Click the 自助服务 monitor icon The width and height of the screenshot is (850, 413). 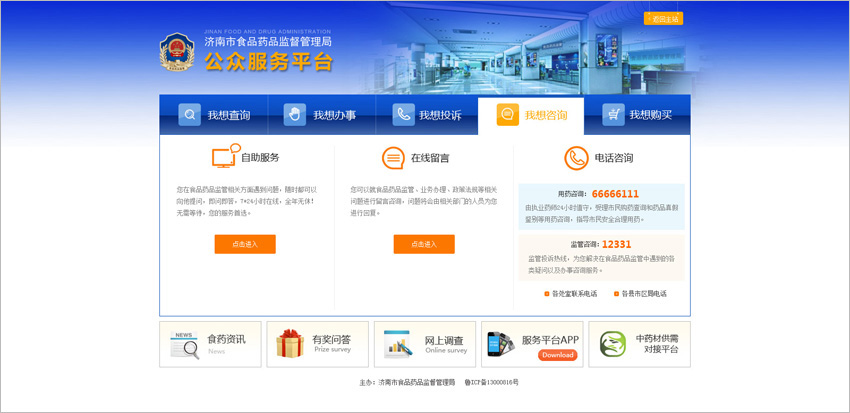[x=225, y=157]
